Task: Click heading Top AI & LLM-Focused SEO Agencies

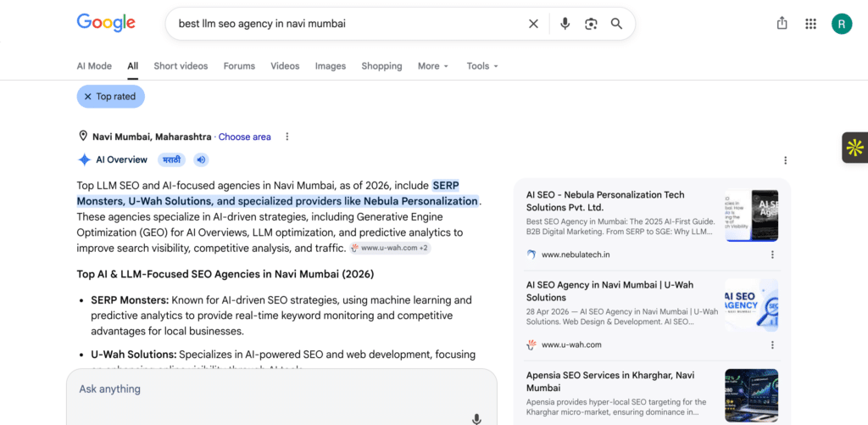Action: click(x=225, y=274)
